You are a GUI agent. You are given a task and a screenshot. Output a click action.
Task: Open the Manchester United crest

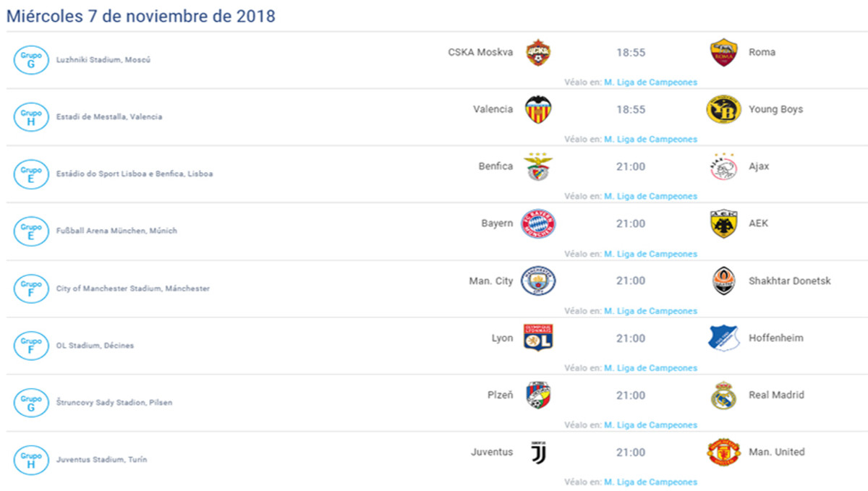723,453
